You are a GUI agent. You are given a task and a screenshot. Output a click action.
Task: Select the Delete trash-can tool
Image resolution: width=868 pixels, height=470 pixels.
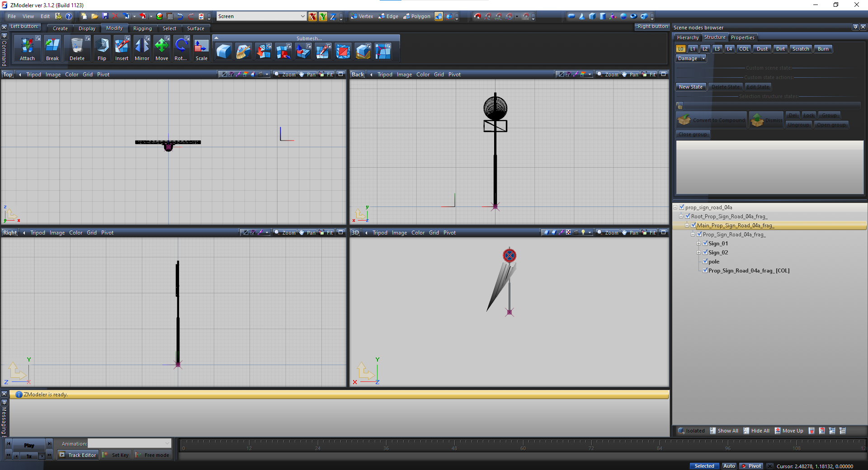click(x=77, y=49)
